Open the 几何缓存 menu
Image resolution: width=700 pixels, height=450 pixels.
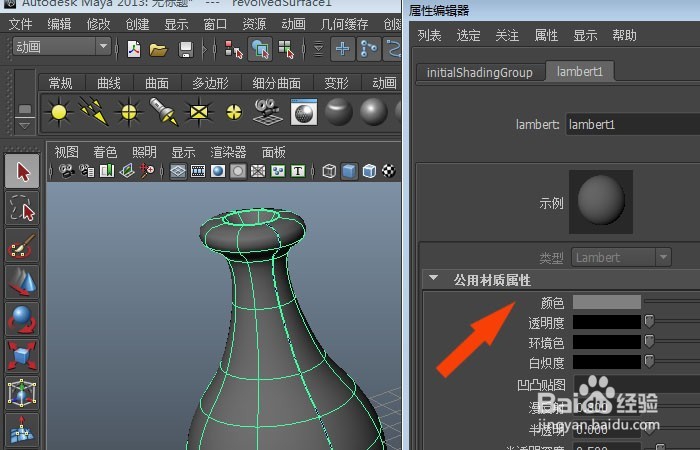pos(344,24)
